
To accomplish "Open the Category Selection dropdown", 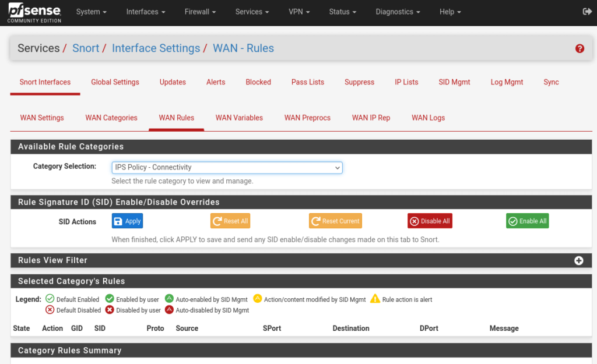I will 227,167.
